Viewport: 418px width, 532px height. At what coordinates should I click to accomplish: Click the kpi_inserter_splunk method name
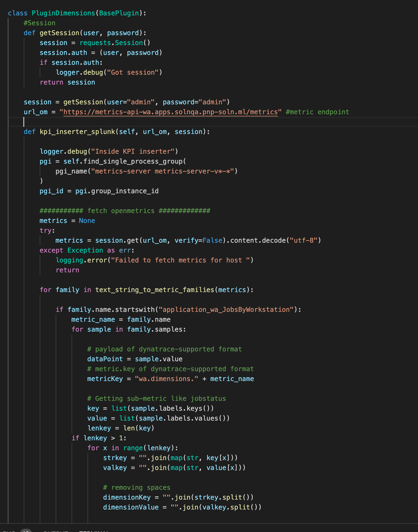[75, 132]
